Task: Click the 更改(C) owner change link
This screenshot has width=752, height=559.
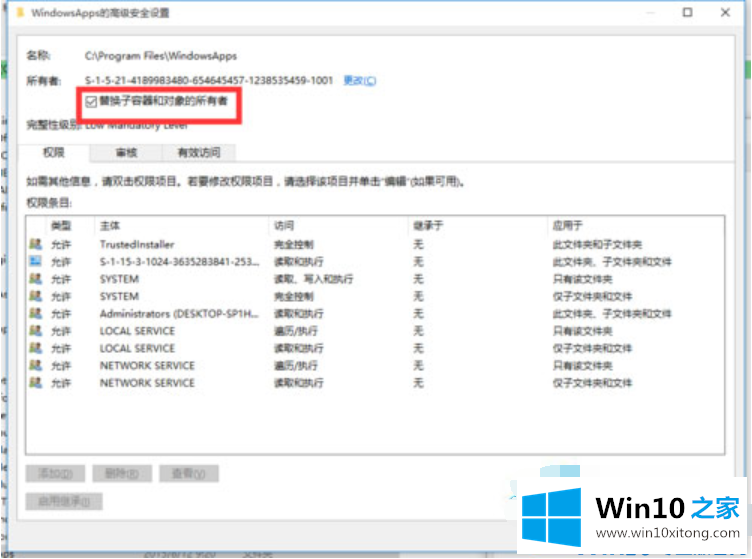Action: (360, 81)
